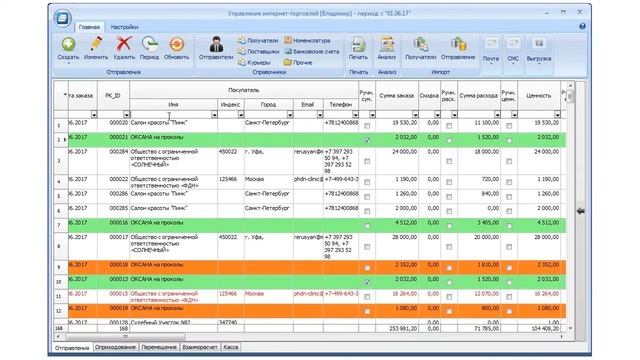Open the round application menu button
Image resolution: width=640 pixels, height=360 pixels.
pos(62,18)
